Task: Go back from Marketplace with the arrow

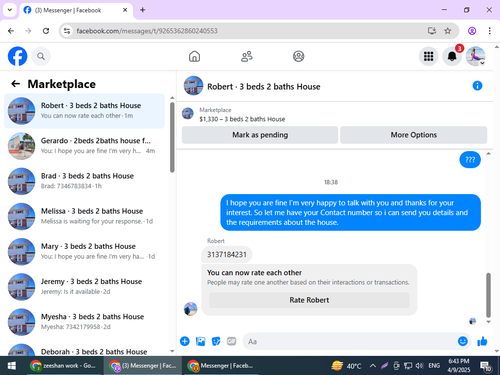Action: click(16, 84)
